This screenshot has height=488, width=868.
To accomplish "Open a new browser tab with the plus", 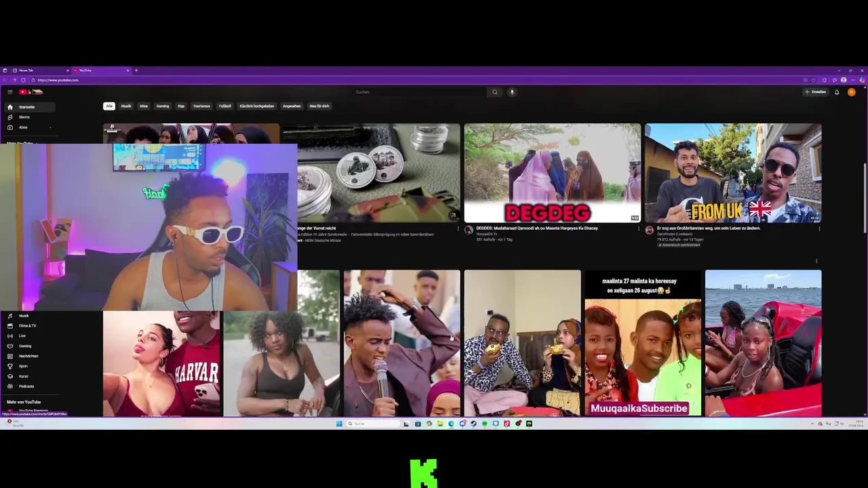I will pyautogui.click(x=136, y=70).
